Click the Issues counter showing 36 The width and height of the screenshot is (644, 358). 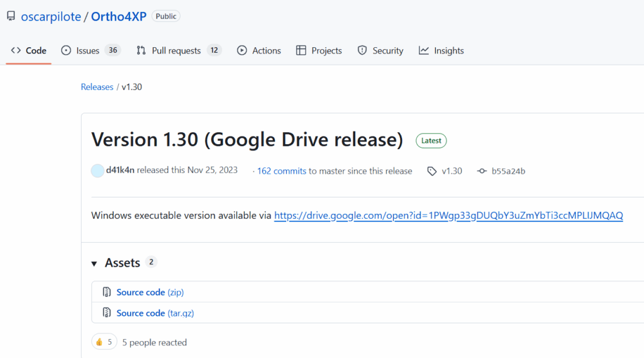click(x=113, y=50)
